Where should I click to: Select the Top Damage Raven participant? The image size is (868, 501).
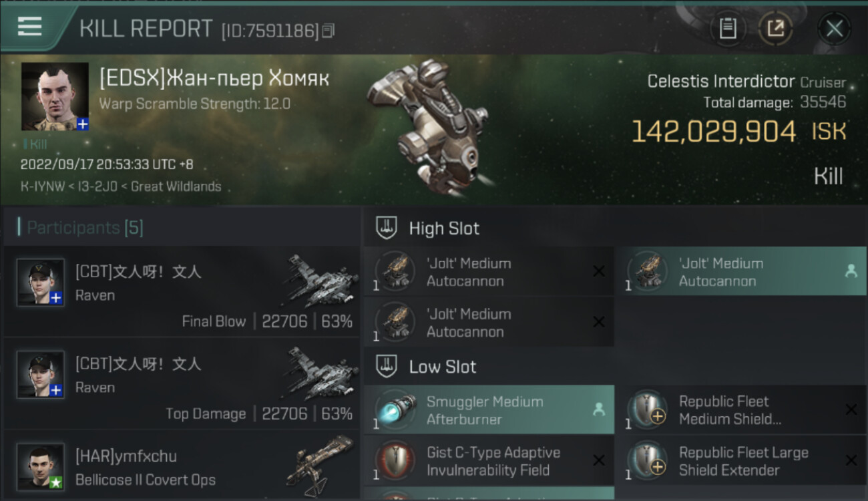pos(182,384)
